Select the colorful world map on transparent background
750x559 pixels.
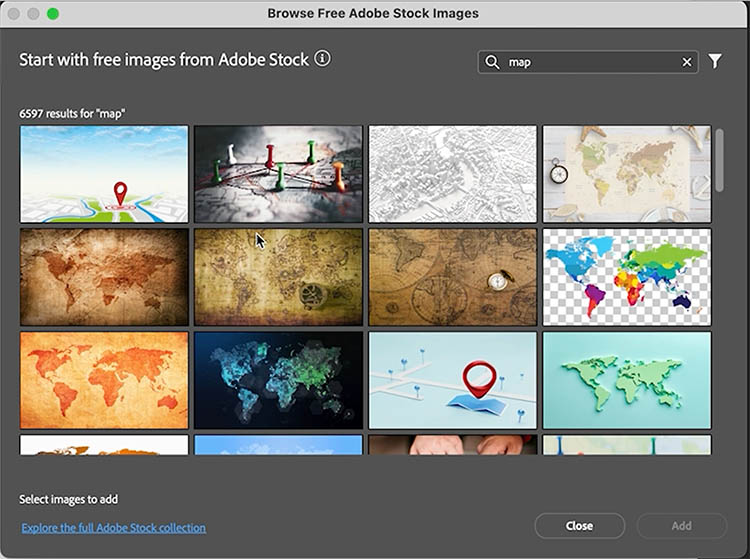[627, 277]
